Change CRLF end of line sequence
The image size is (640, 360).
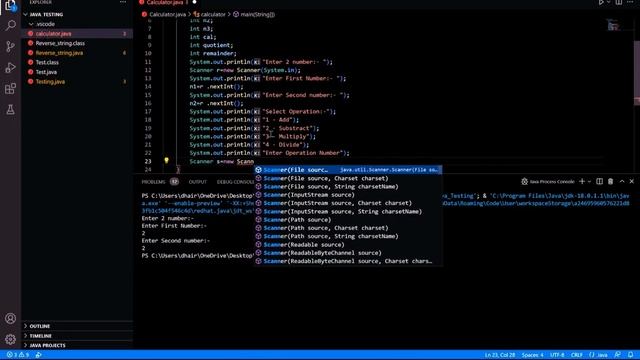click(577, 355)
